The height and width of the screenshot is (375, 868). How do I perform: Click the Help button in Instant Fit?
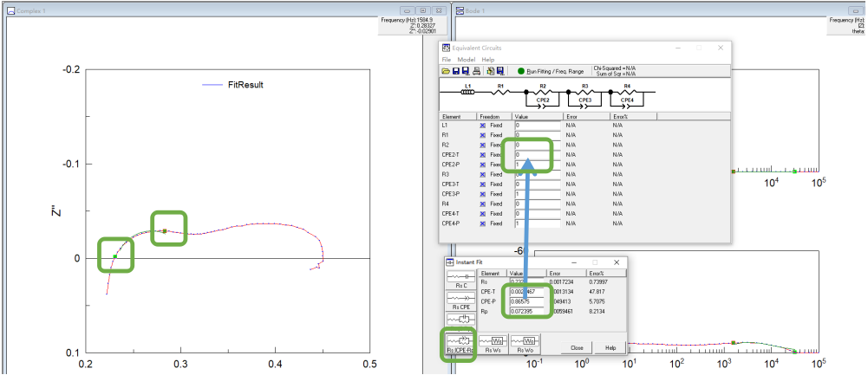click(x=610, y=347)
